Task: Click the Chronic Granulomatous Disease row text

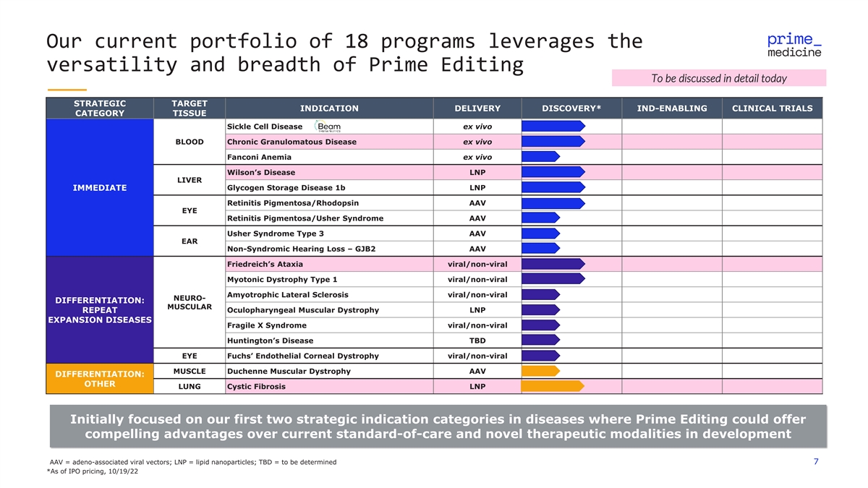Action: click(292, 142)
